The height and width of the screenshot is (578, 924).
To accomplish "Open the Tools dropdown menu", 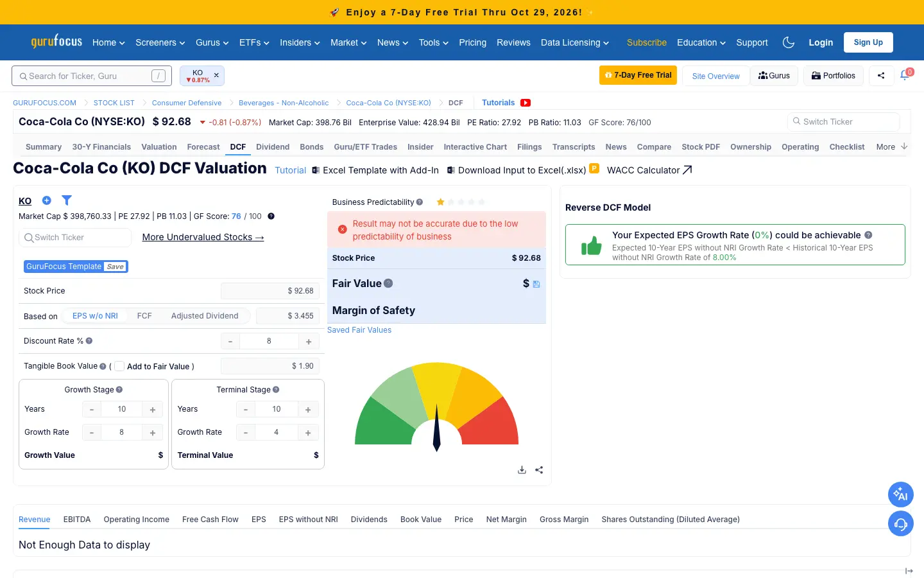I will [x=434, y=42].
